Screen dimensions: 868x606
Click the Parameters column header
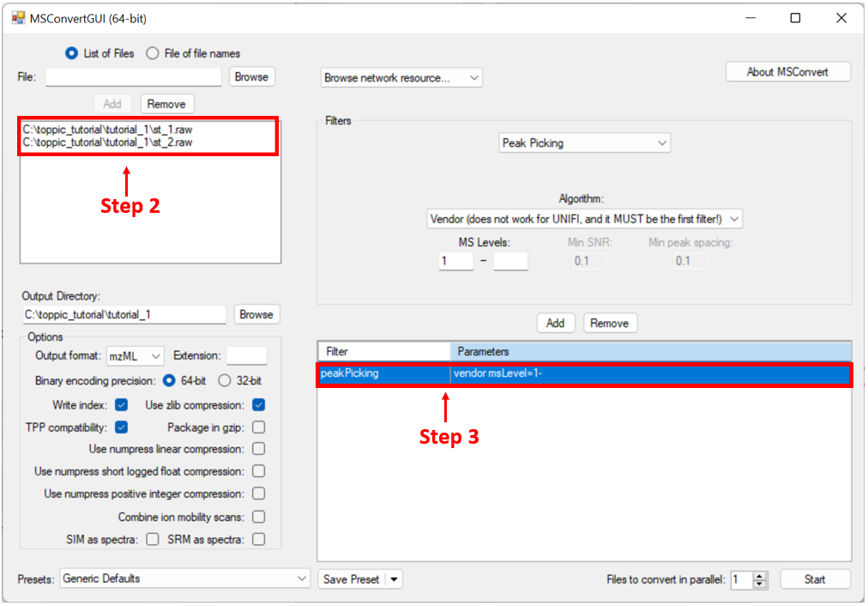pos(650,351)
